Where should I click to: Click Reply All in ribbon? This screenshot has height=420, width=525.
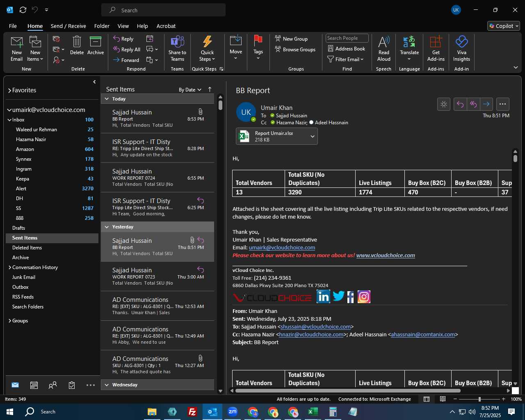[127, 50]
